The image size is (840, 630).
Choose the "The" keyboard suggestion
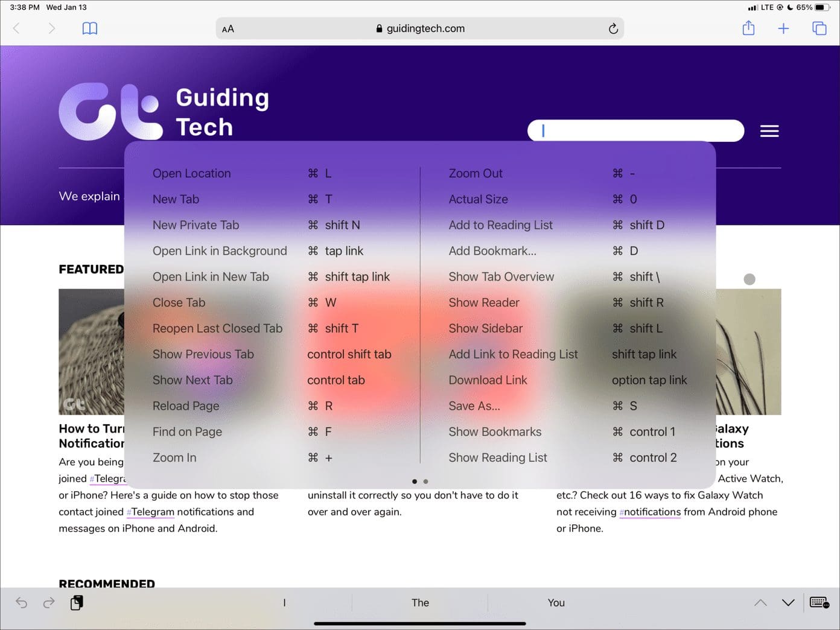click(420, 602)
